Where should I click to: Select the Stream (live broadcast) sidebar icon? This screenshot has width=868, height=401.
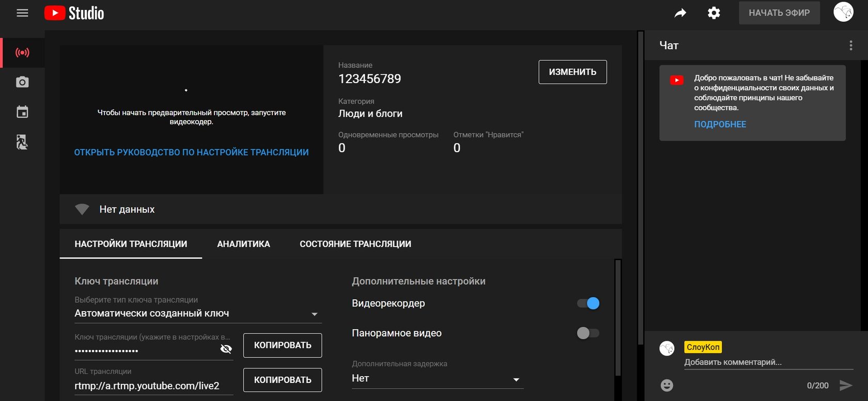pyautogui.click(x=22, y=53)
